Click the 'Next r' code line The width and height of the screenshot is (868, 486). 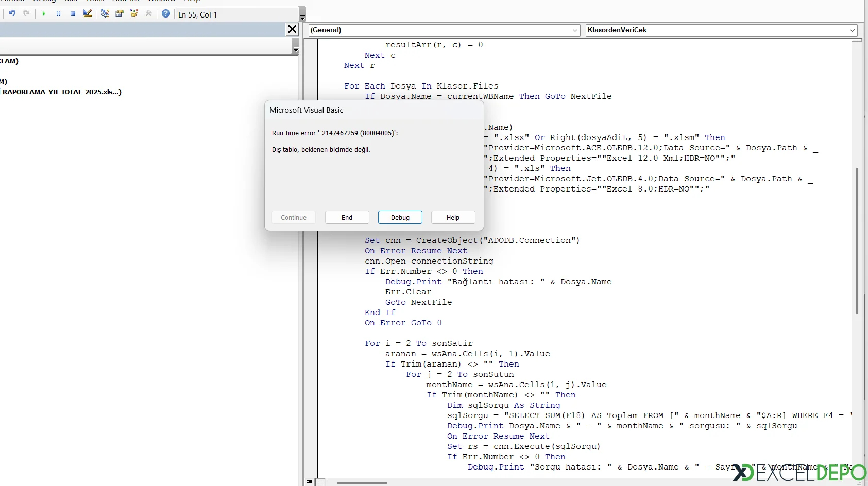tap(360, 65)
